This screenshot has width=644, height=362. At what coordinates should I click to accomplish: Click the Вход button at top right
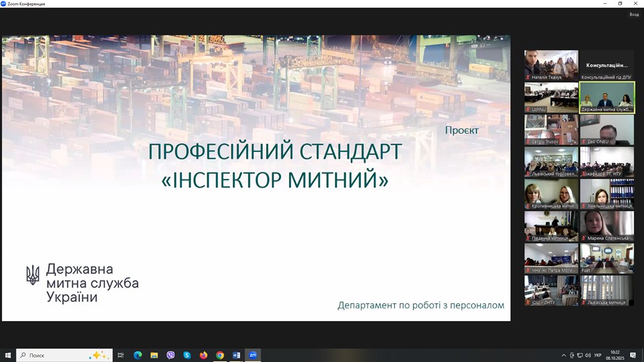[633, 14]
